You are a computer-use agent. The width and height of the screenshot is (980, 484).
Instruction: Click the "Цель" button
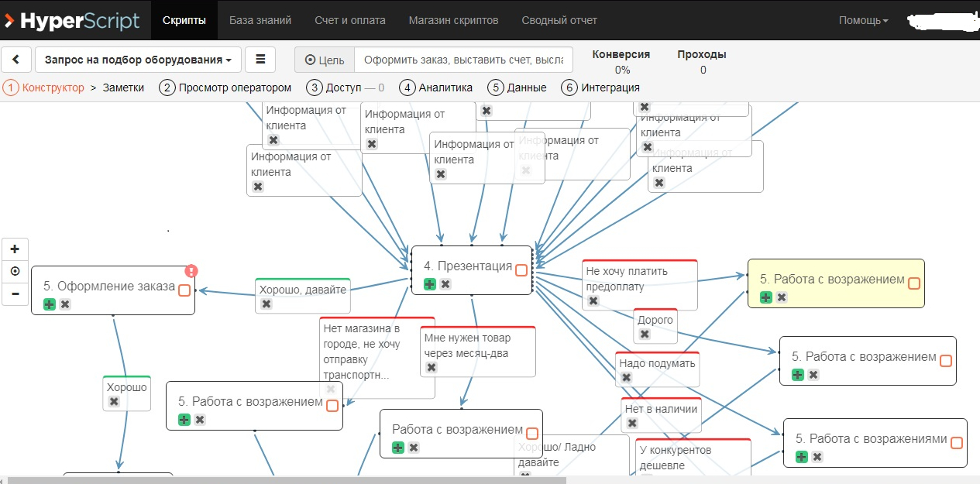[324, 59]
